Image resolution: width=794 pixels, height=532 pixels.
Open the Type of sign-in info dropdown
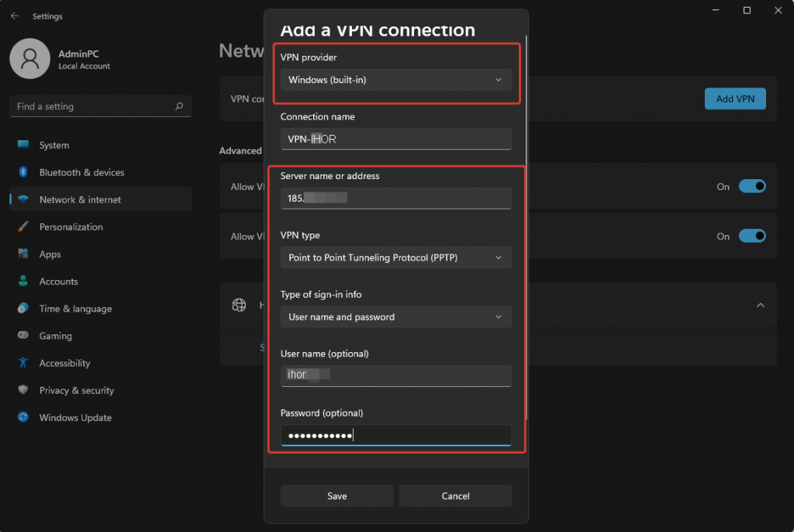[396, 316]
